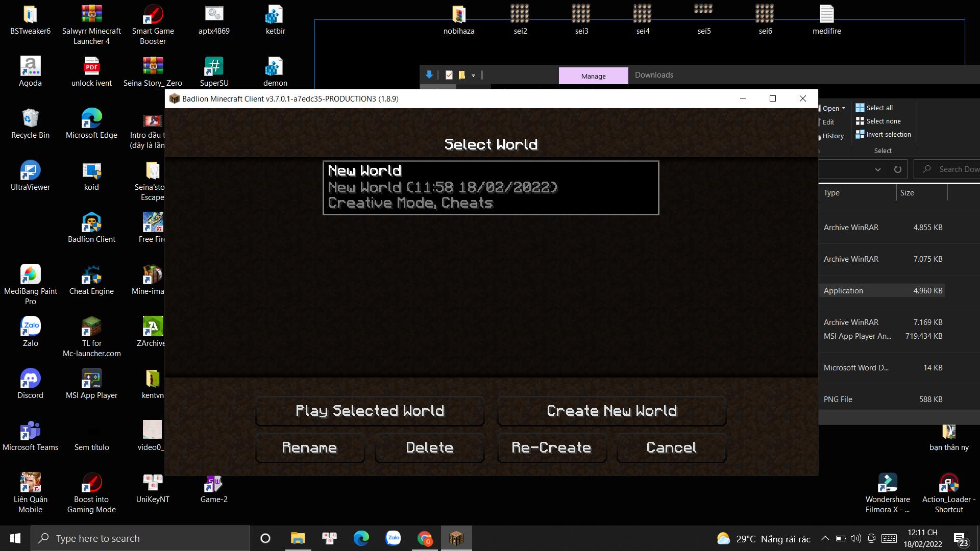Screen dimensions: 980x551
Task: Open Cheat Engine desktop shortcut
Action: click(92, 275)
